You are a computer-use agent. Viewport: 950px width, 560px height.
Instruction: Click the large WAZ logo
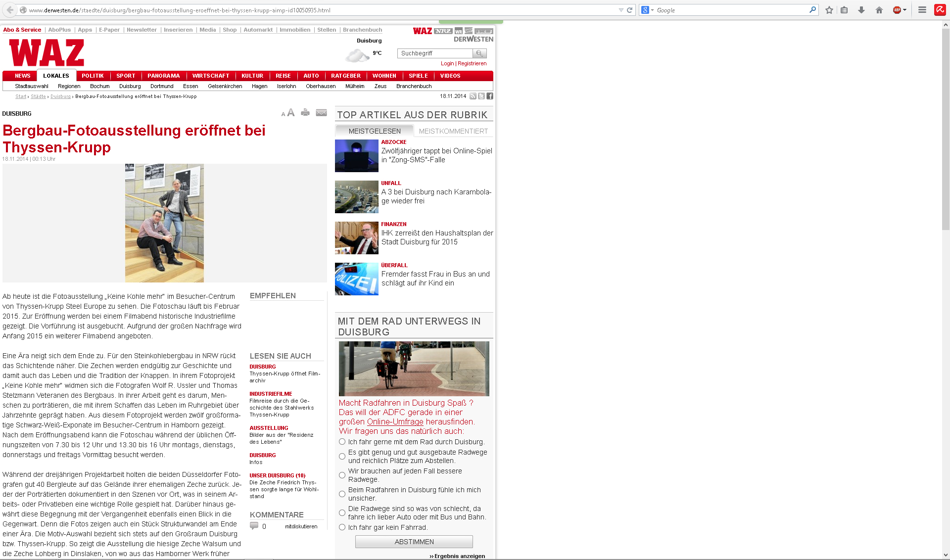[47, 53]
